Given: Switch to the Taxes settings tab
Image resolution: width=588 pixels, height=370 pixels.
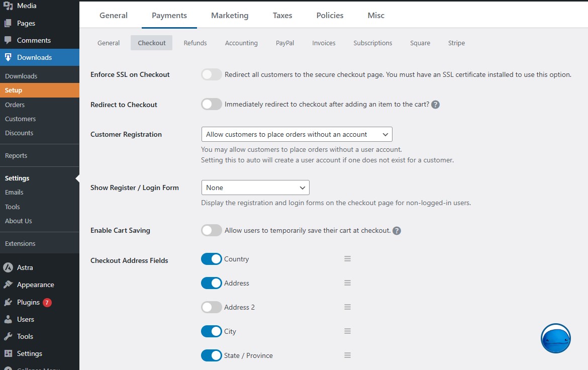Looking at the screenshot, I should click(x=282, y=16).
